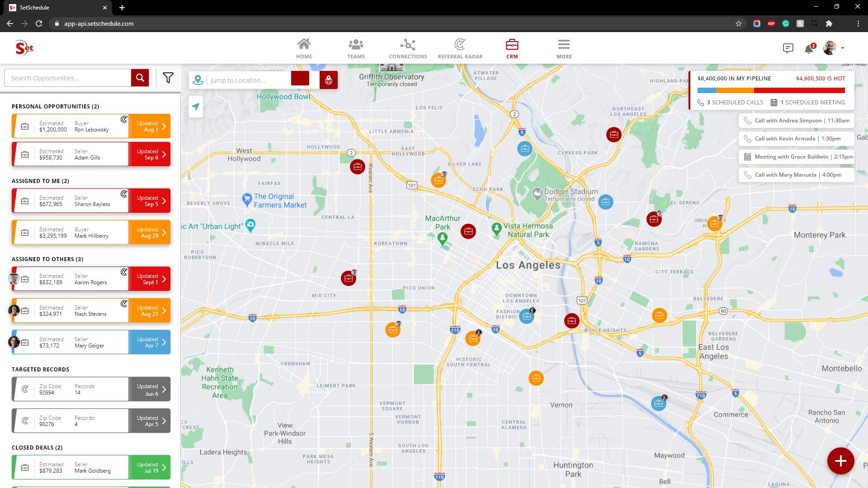Select the CRM tab
Image resolution: width=868 pixels, height=488 pixels.
pos(512,49)
